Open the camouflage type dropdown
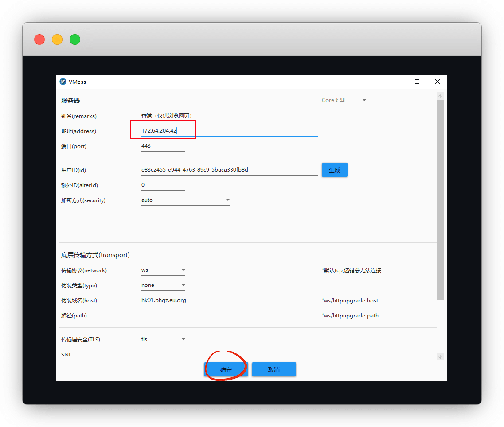 click(163, 285)
